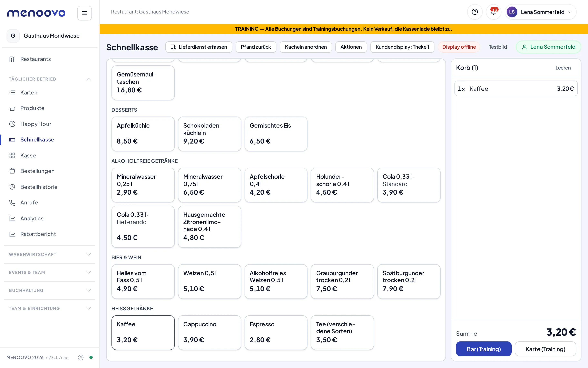Click the Testbild link
588x368 pixels.
[x=498, y=47]
